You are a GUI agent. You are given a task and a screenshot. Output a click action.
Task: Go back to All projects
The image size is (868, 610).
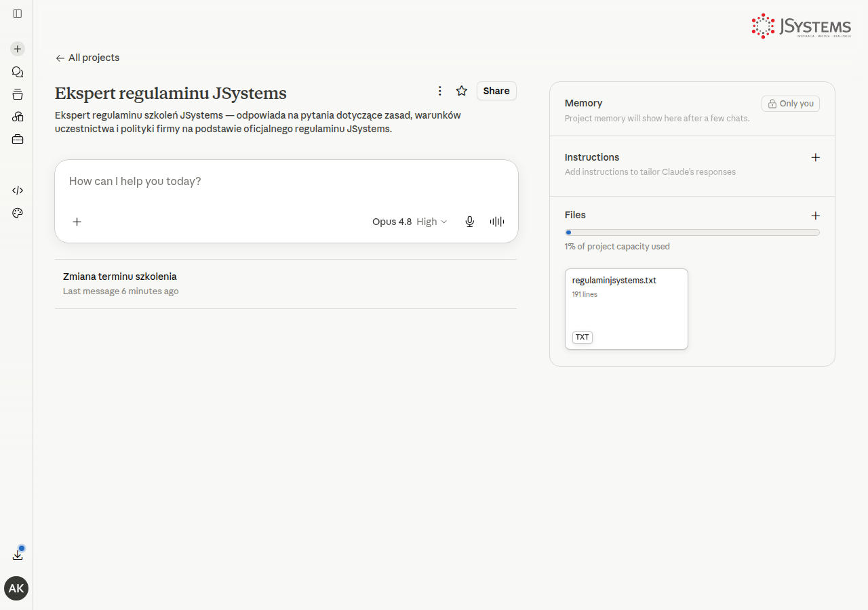[87, 58]
